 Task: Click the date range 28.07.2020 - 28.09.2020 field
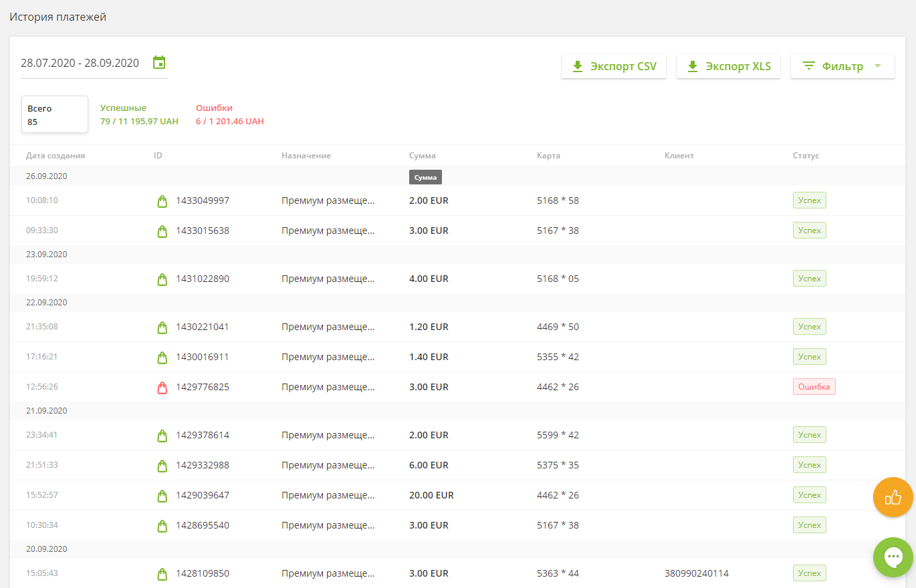click(x=80, y=63)
